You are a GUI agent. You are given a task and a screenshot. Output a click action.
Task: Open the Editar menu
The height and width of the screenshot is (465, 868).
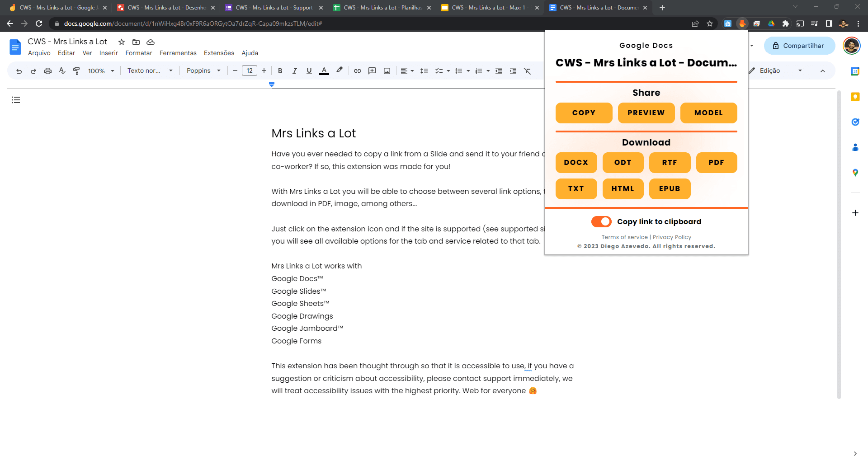tap(66, 53)
